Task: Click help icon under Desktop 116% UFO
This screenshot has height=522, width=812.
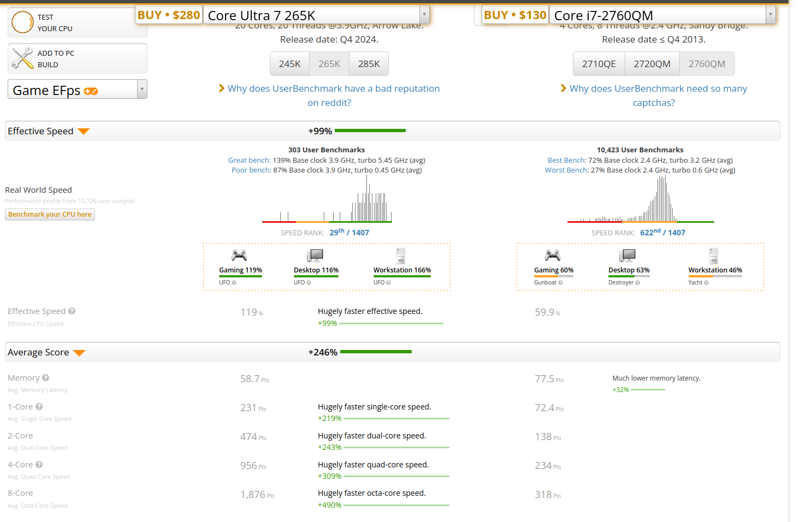Action: point(309,283)
